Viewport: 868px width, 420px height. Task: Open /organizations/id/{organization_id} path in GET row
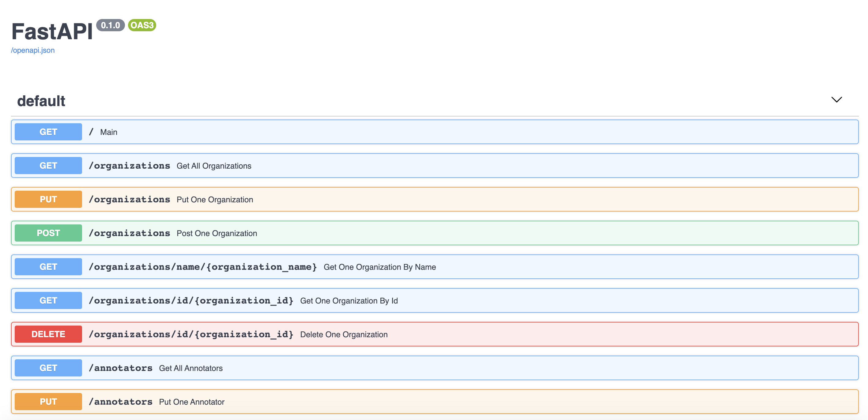coord(191,300)
